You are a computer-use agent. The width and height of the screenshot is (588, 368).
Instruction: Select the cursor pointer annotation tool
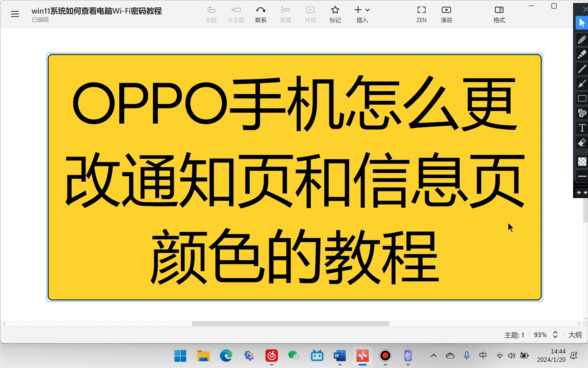tap(582, 23)
